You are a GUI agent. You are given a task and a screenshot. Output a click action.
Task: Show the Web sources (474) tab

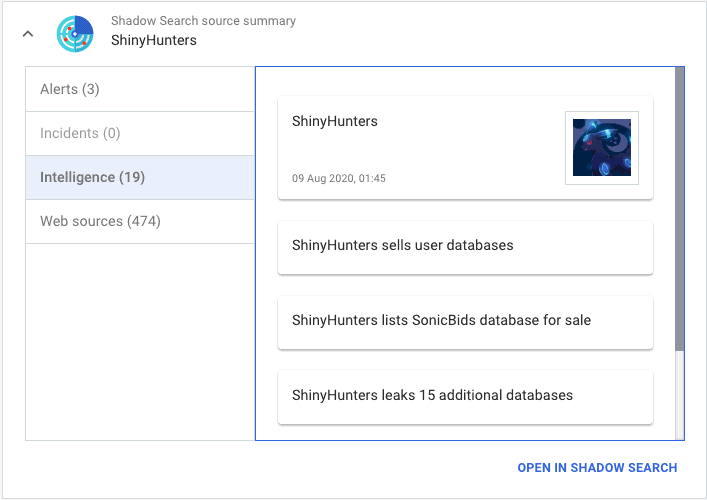[x=140, y=221]
